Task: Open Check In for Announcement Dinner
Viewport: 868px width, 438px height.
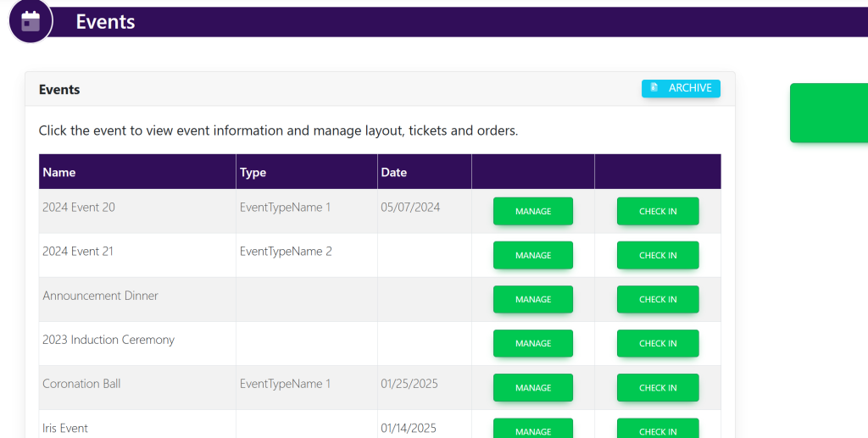Action: point(657,299)
